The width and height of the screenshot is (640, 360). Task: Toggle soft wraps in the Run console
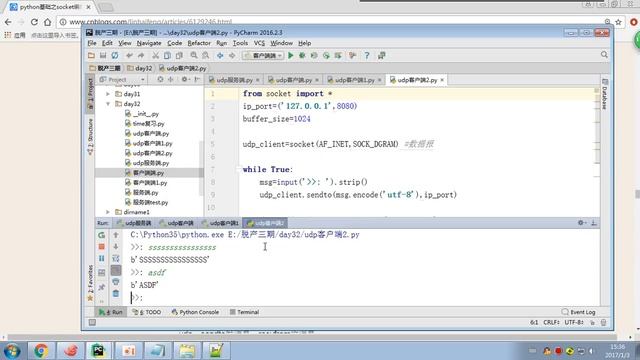pos(116,258)
